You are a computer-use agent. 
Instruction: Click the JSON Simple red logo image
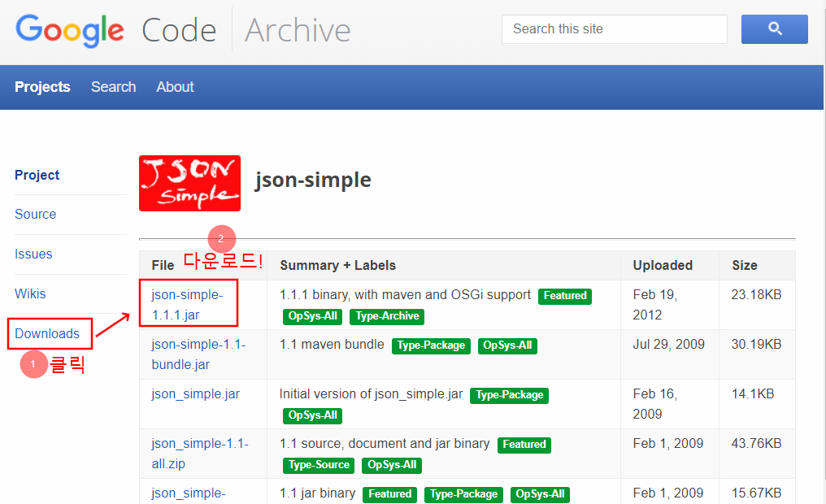(189, 183)
